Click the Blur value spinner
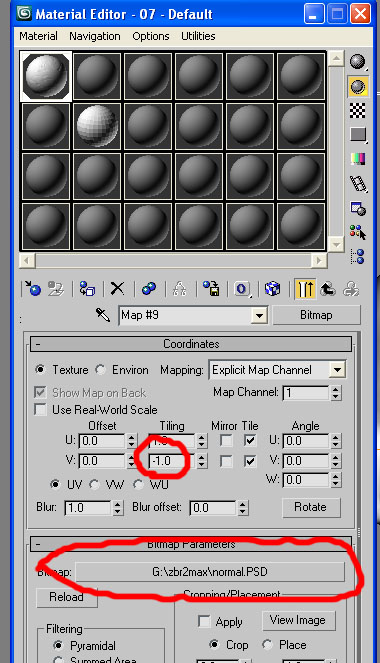The image size is (380, 663). pyautogui.click(x=118, y=507)
